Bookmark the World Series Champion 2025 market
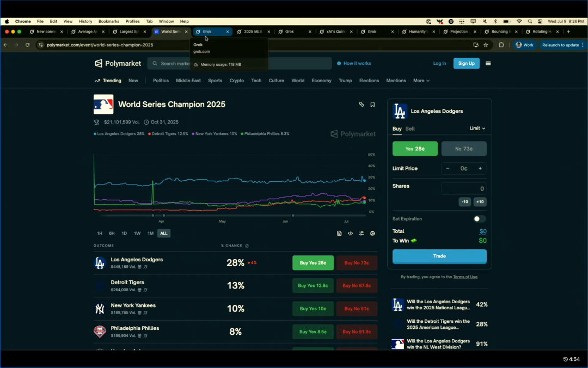 point(372,105)
